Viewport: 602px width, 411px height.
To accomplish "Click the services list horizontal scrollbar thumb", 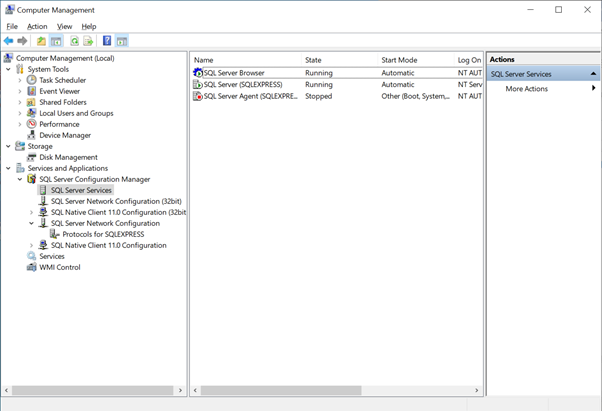I will (x=281, y=390).
